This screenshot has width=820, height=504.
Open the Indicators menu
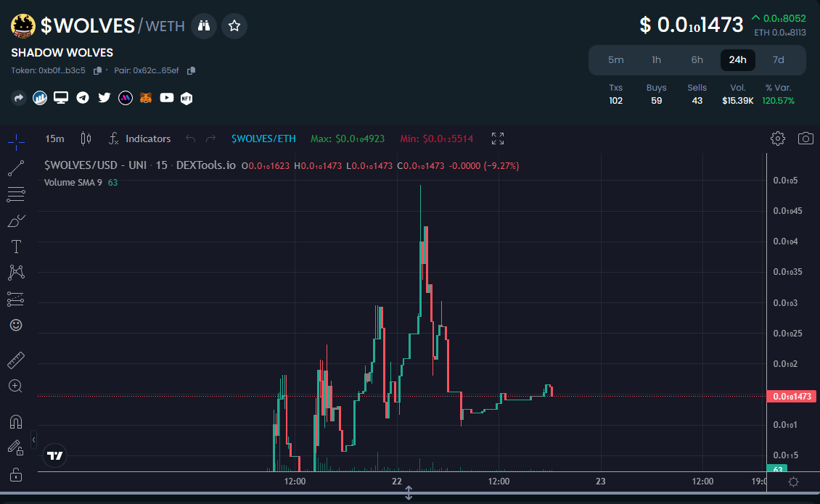pyautogui.click(x=139, y=139)
